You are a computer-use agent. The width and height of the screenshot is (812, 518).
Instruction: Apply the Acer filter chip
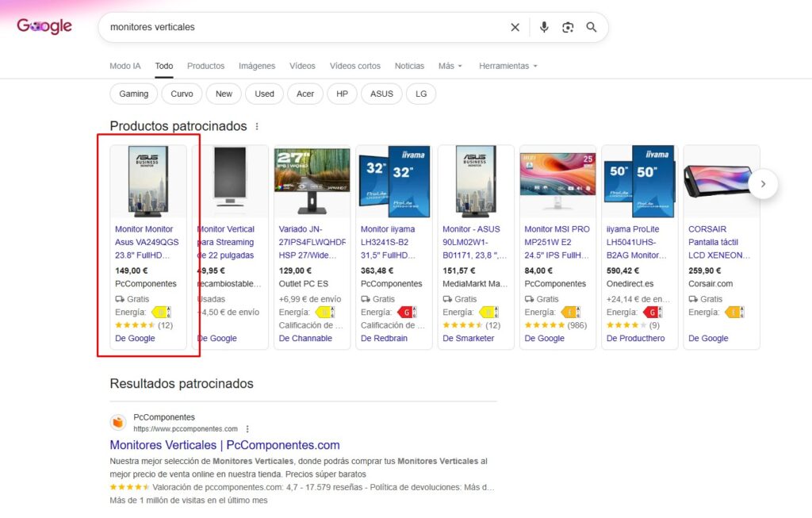pyautogui.click(x=305, y=94)
